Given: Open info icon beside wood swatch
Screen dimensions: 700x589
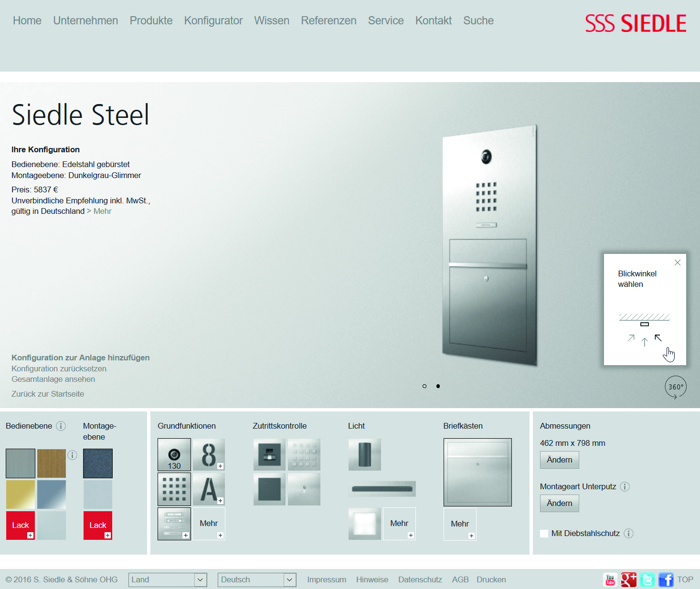Looking at the screenshot, I should coord(72,455).
